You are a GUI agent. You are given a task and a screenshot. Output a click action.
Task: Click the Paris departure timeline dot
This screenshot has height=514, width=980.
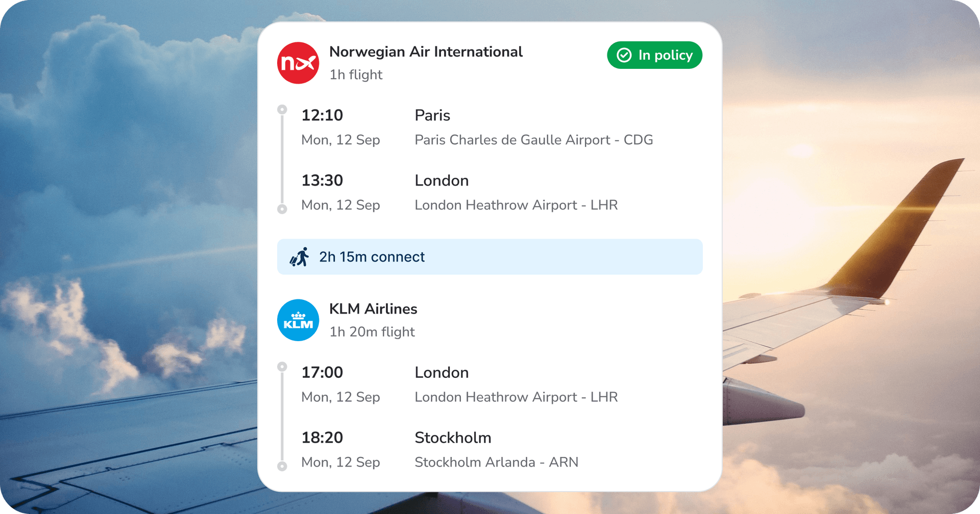pyautogui.click(x=282, y=109)
